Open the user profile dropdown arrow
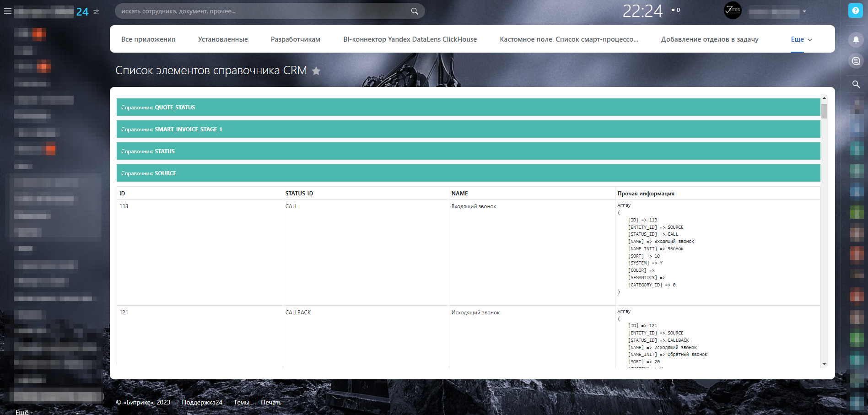The width and height of the screenshot is (868, 415). point(804,11)
